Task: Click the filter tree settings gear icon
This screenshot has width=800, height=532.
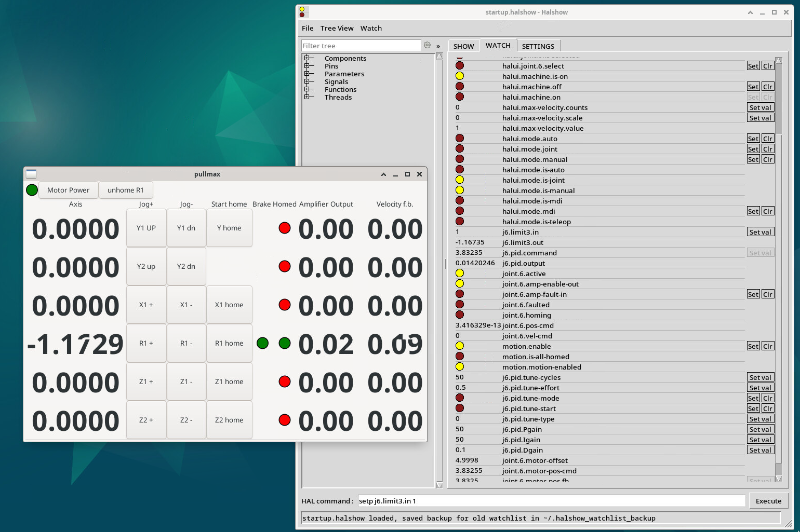Action: (x=427, y=46)
